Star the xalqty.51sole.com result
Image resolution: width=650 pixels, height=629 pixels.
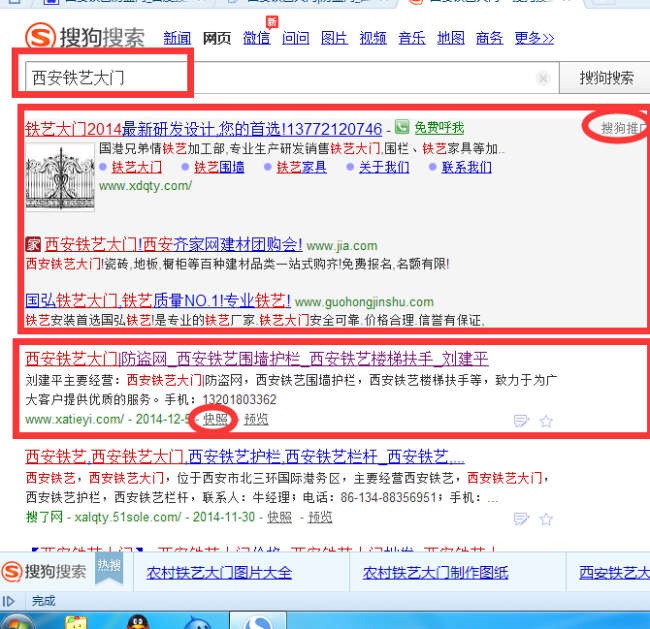[546, 519]
